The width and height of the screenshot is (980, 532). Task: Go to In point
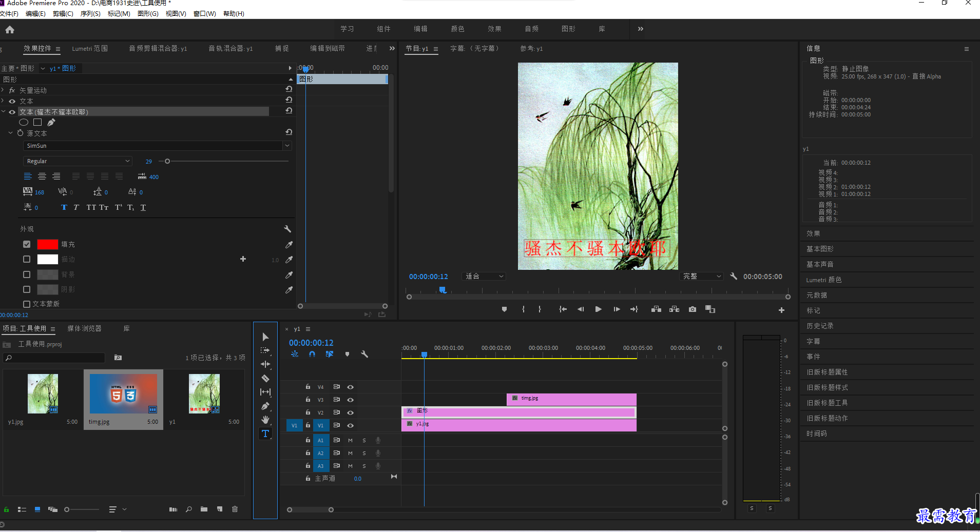coord(563,309)
